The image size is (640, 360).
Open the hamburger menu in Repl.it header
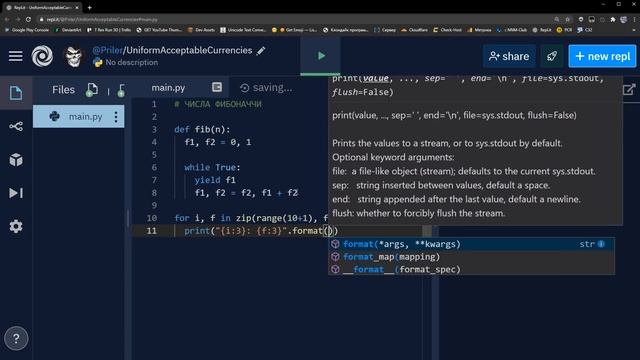tap(16, 56)
